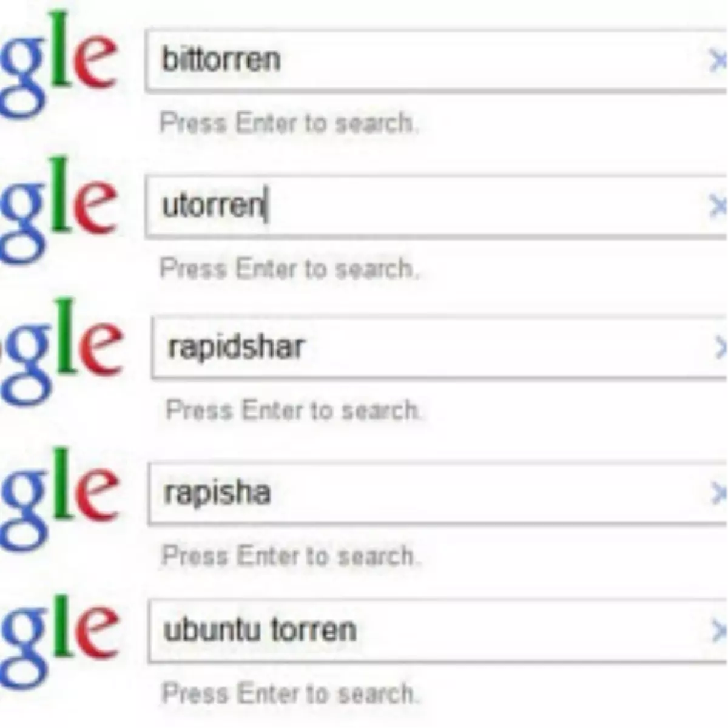Select the 'bittorren' search input field
The width and height of the screenshot is (728, 728).
[425, 59]
